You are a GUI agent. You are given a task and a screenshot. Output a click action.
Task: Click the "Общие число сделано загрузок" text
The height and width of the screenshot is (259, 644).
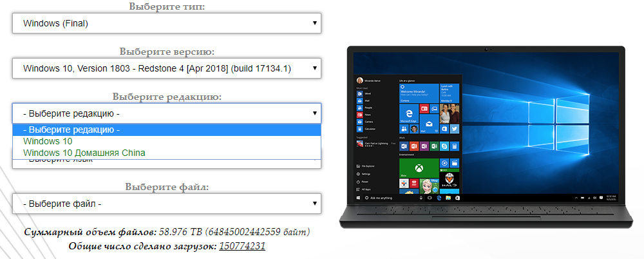pyautogui.click(x=143, y=246)
